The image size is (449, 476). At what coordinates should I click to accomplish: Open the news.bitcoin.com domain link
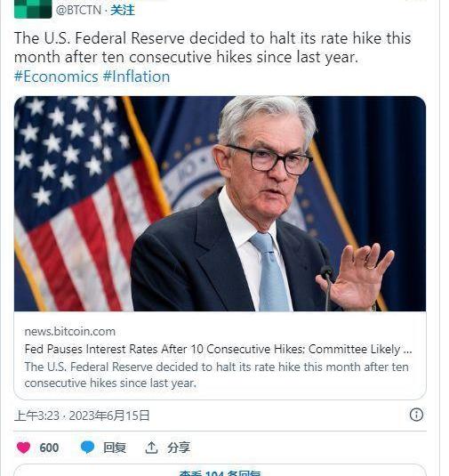(69, 331)
